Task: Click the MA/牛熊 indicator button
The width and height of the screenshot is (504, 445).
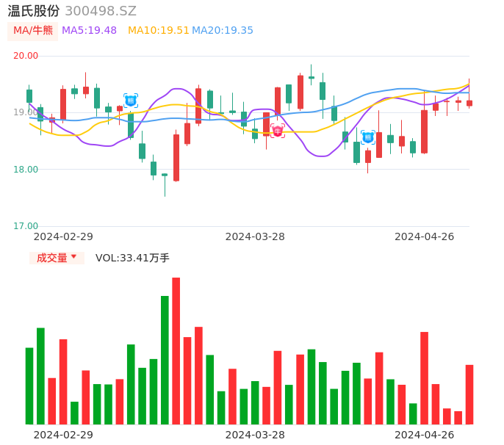Action: (33, 31)
